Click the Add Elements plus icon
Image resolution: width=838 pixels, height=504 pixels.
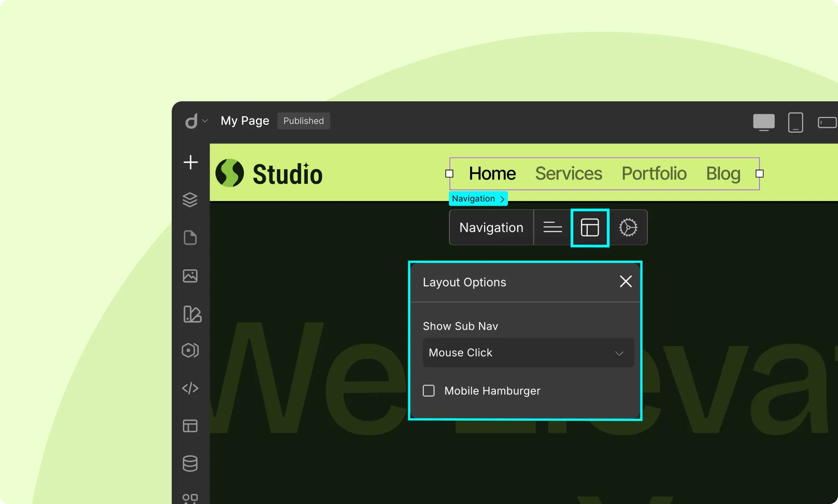pyautogui.click(x=191, y=162)
